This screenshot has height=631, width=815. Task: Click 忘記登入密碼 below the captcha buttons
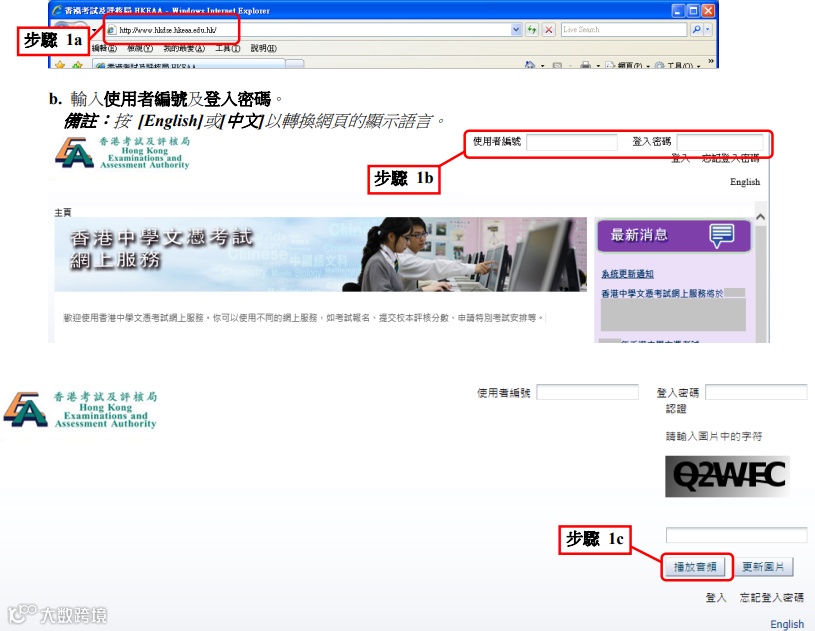(772, 598)
